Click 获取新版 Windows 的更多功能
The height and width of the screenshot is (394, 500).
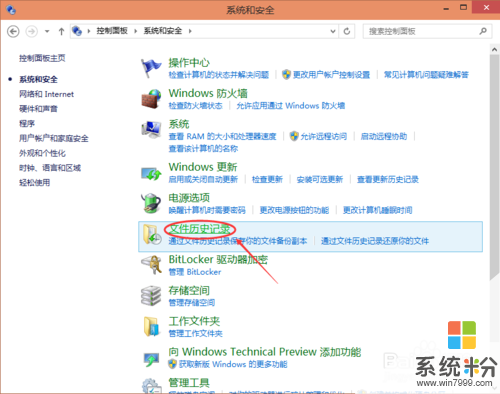point(233,364)
